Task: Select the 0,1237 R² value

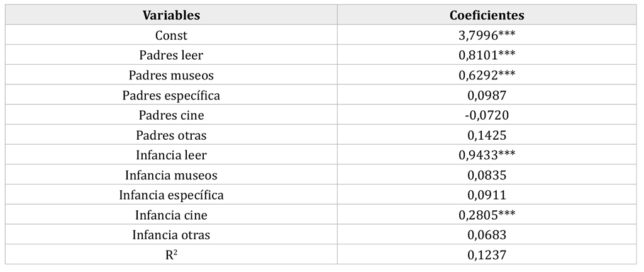Action: (x=487, y=255)
